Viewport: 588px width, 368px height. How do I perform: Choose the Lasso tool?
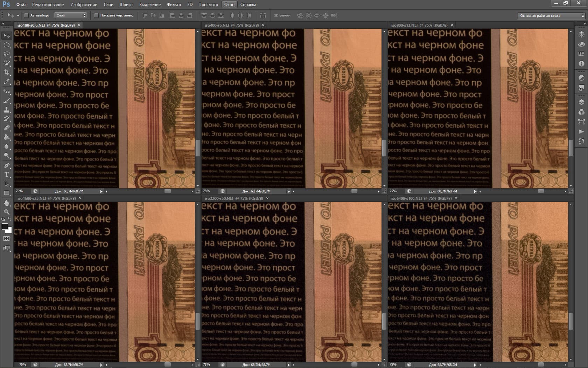click(7, 54)
